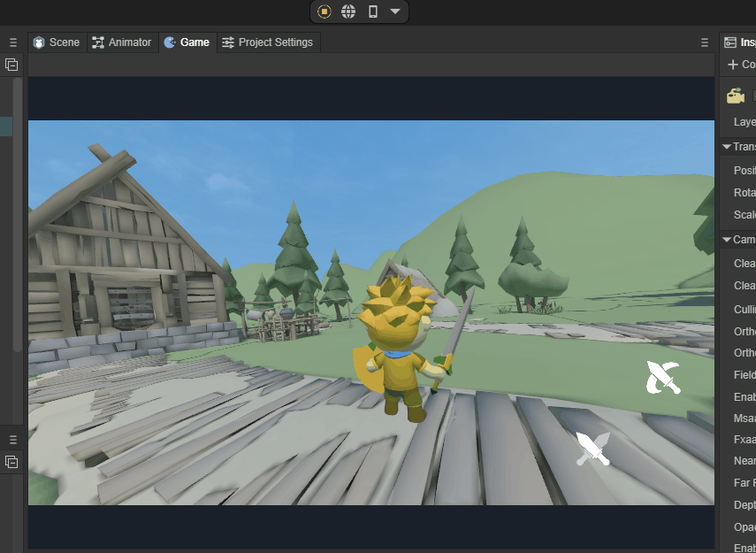Screen dimensions: 756x553
Task: Click the lower-left collapse-all icon
Action: (11, 461)
